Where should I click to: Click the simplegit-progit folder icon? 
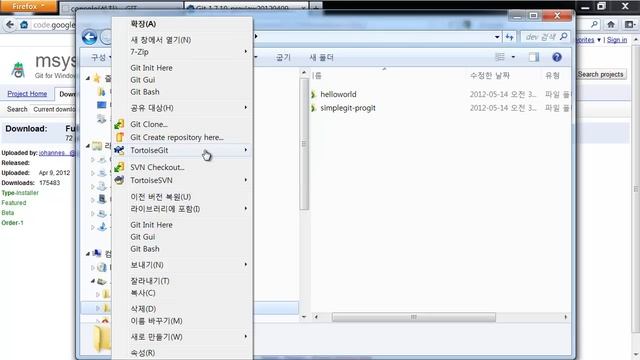tap(313, 108)
